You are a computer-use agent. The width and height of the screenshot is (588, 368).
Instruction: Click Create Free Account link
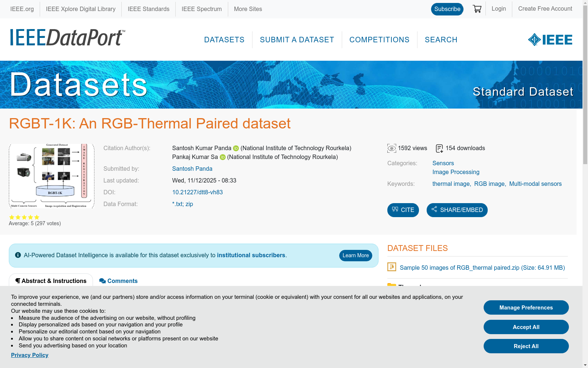coord(545,9)
